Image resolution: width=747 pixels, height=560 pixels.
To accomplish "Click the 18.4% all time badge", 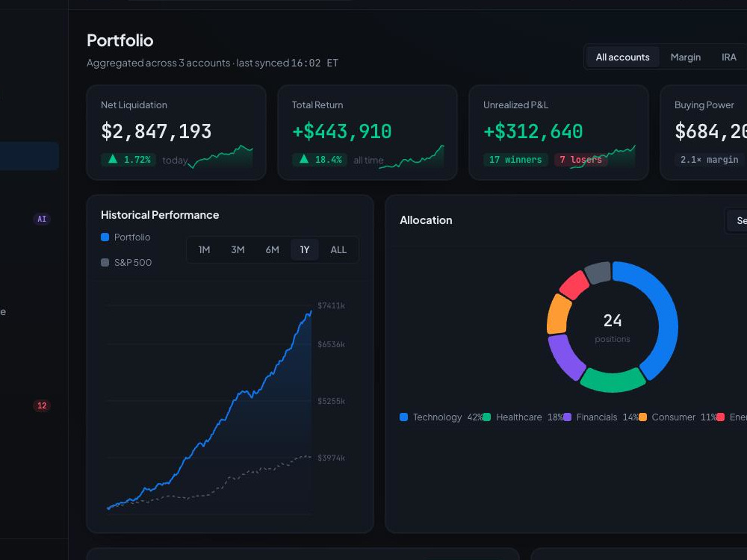I will tap(320, 160).
